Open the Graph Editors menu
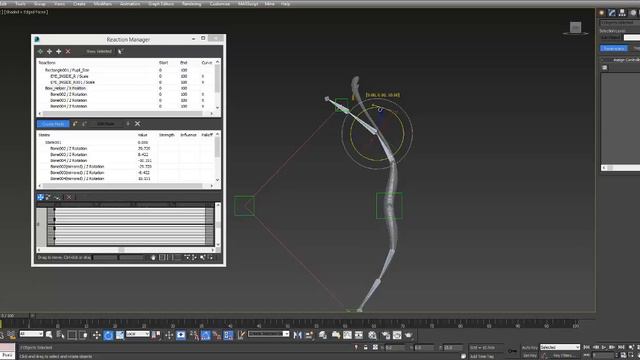 pos(161,4)
